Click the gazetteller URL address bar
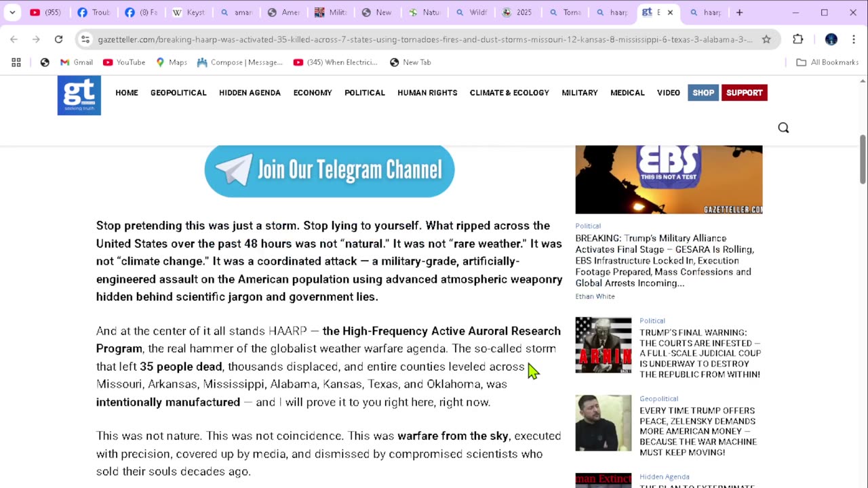868x488 pixels. [x=425, y=39]
